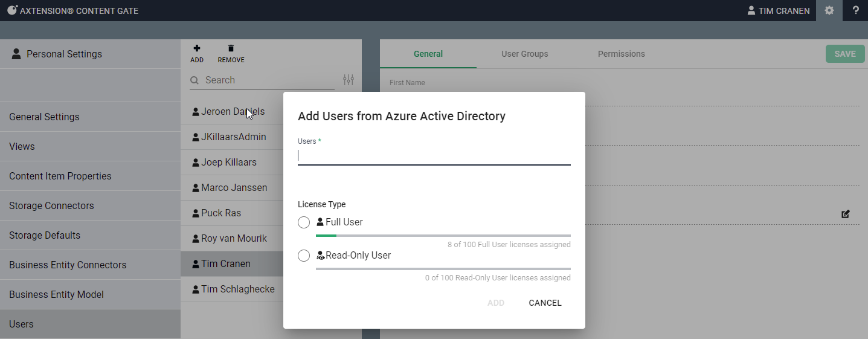The width and height of the screenshot is (868, 339).
Task: Switch to the User Groups tab
Action: coord(524,54)
